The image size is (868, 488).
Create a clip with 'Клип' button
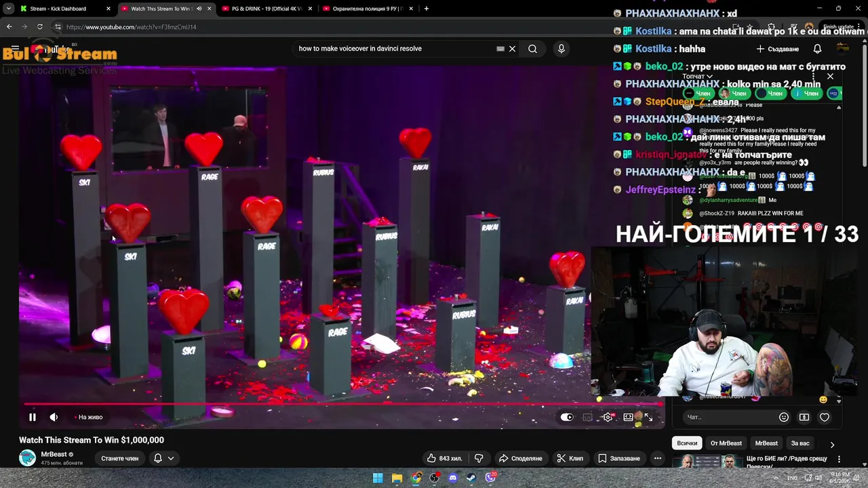[570, 458]
